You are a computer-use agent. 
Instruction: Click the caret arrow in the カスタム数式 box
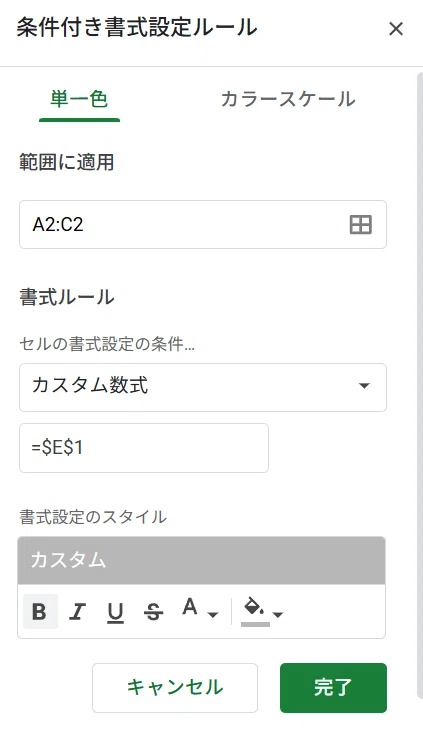pos(364,386)
